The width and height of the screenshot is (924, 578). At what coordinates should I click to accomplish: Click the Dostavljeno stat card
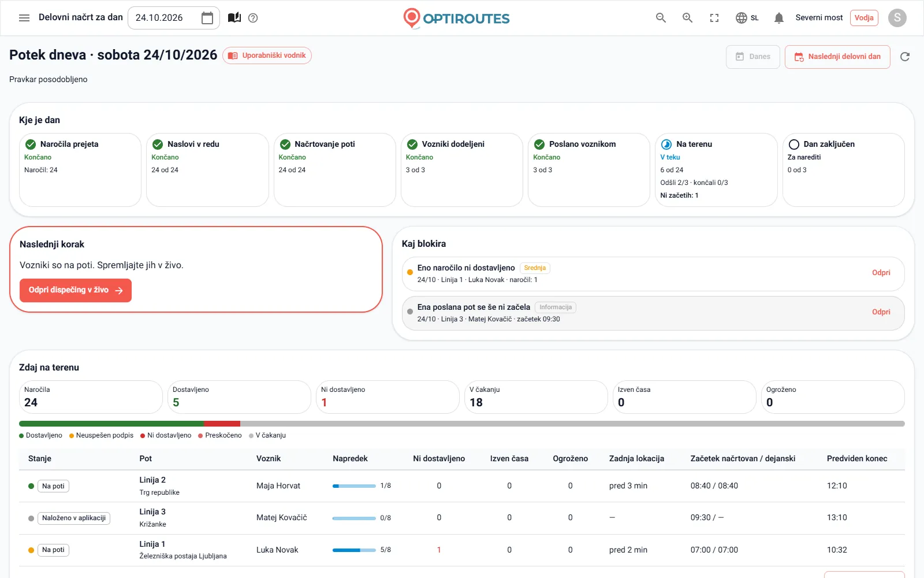pyautogui.click(x=239, y=397)
